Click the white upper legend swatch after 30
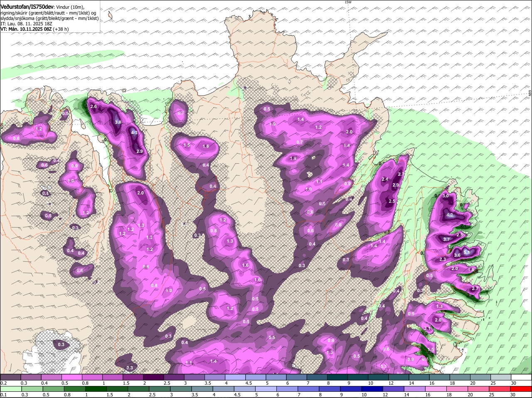The image size is (532, 398). coord(522,377)
